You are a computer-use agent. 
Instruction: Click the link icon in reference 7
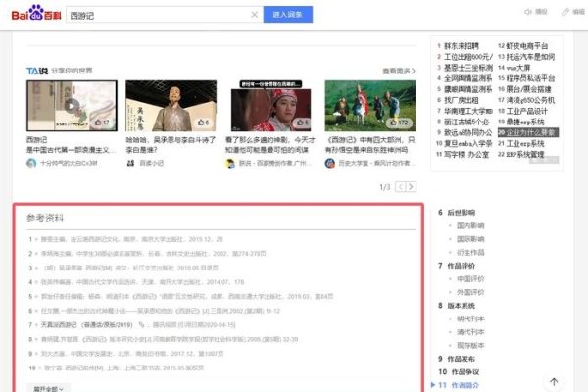coord(141,324)
